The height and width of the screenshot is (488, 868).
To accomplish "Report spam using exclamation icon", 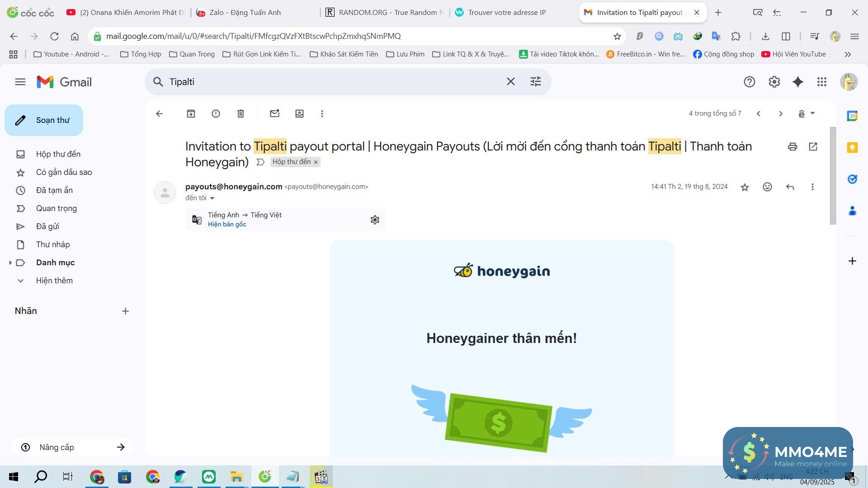I will tap(216, 113).
